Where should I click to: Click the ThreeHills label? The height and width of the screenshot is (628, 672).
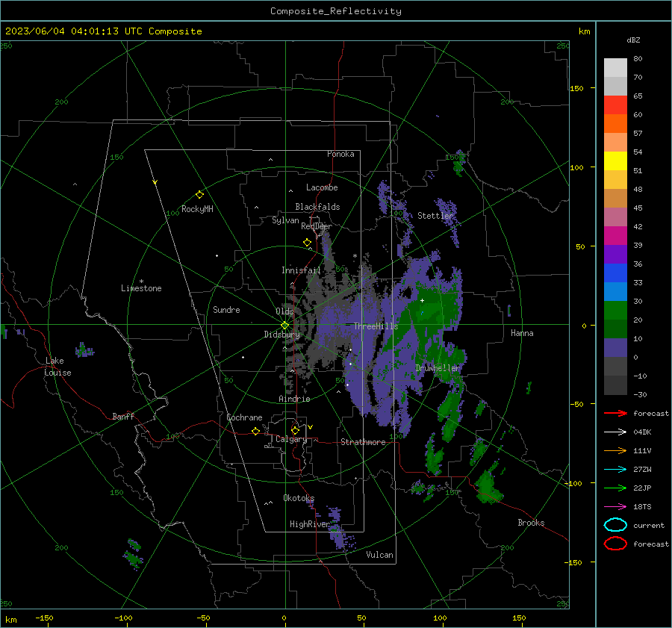tap(376, 326)
